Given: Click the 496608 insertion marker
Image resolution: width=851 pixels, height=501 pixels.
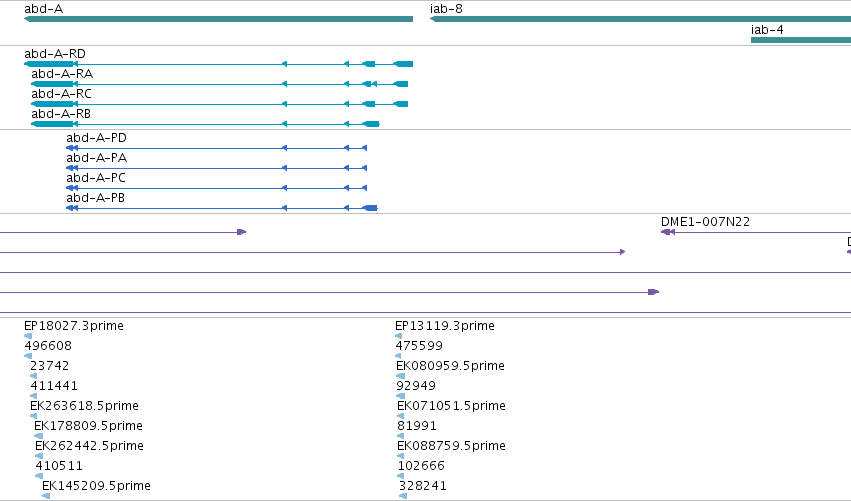Looking at the screenshot, I should point(28,356).
